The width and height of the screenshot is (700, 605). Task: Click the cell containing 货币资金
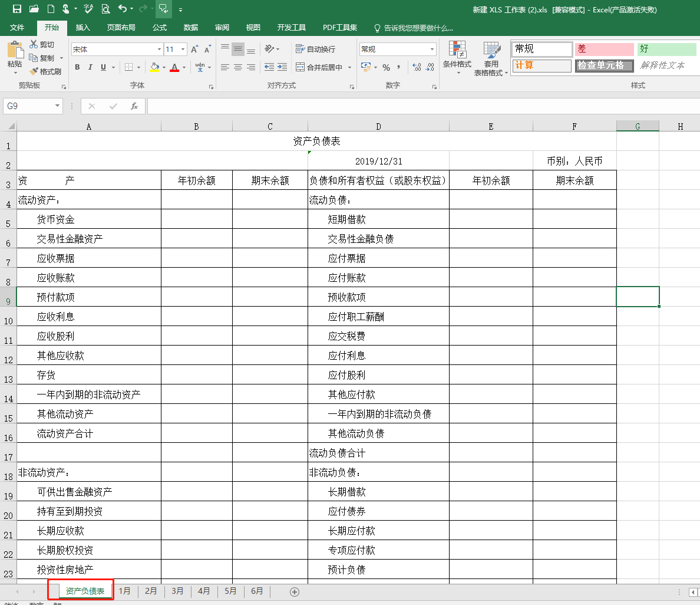click(x=89, y=219)
